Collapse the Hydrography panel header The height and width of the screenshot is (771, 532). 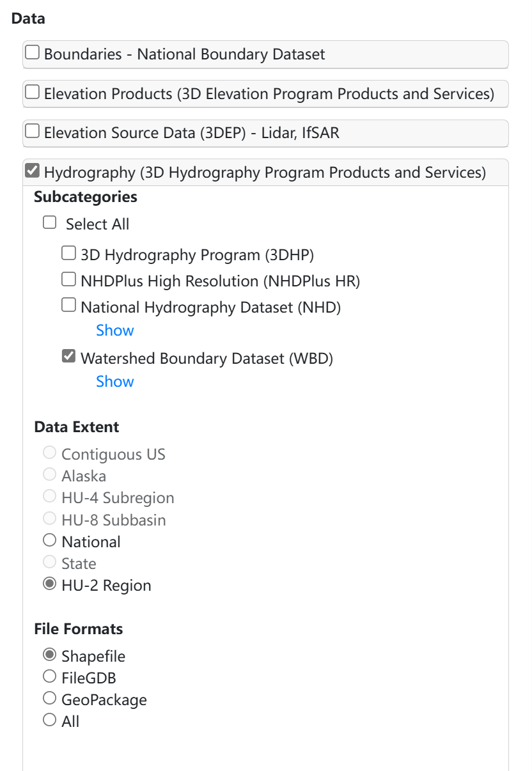(x=265, y=173)
